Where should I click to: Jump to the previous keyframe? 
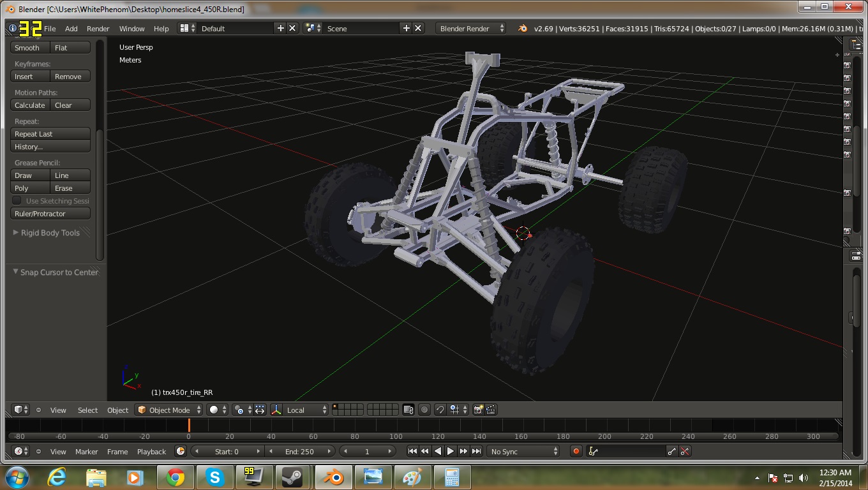[425, 451]
